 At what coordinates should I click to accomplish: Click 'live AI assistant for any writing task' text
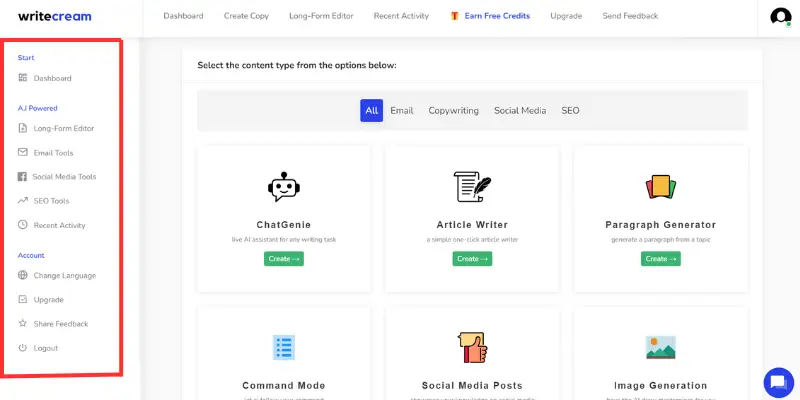(x=284, y=239)
